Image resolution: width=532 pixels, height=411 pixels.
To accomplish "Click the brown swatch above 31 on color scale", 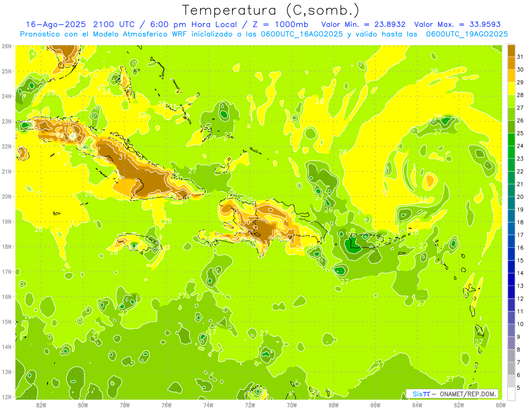I will pos(511,51).
